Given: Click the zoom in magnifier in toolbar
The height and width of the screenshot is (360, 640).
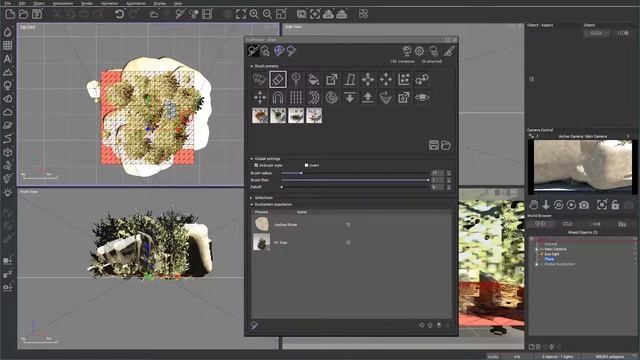Looking at the screenshot, I should [254, 14].
